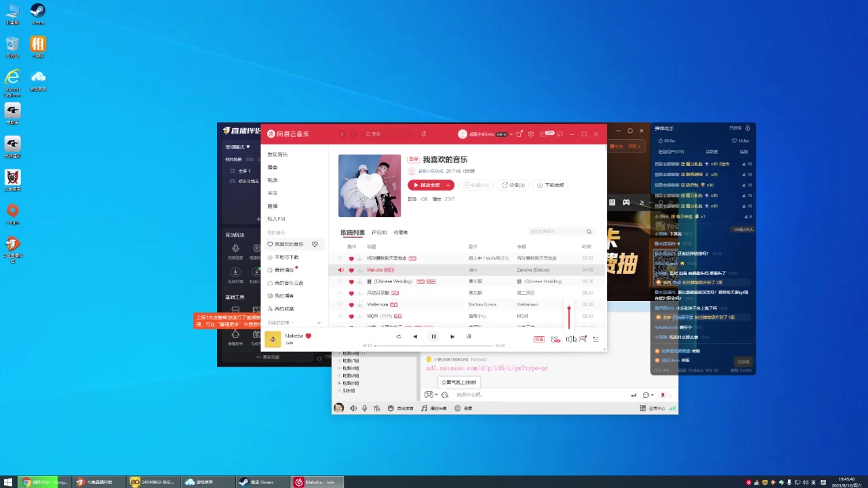Collapse the 创建的歌单 section
868x488 pixels.
[280, 323]
